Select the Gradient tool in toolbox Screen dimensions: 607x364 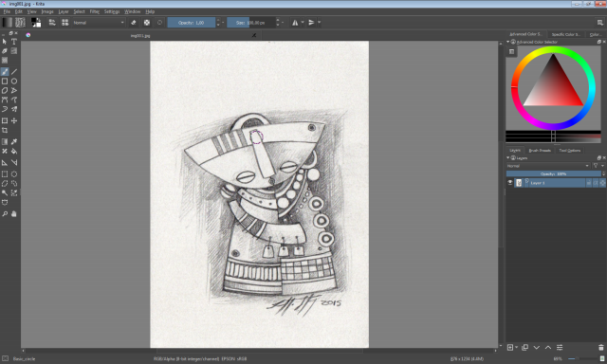[5, 141]
